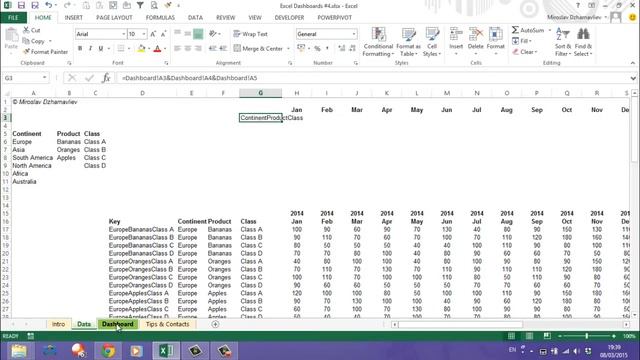Click the Percent Style button
The image size is (640, 360).
pyautogui.click(x=317, y=49)
